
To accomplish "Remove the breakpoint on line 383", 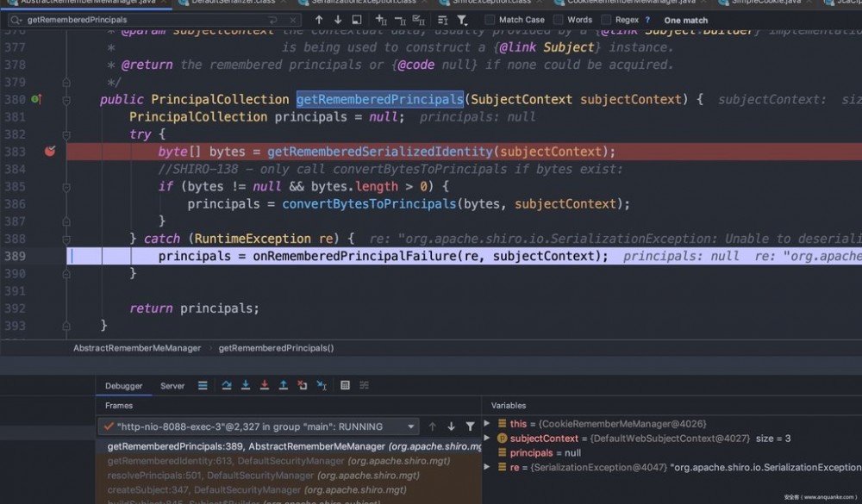I will click(50, 152).
